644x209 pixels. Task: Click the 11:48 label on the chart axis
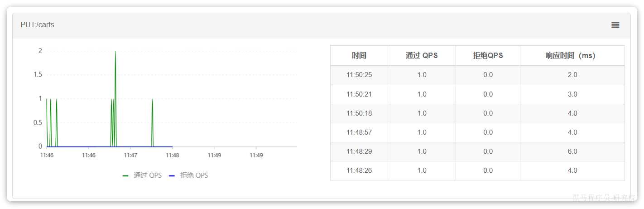(x=172, y=156)
